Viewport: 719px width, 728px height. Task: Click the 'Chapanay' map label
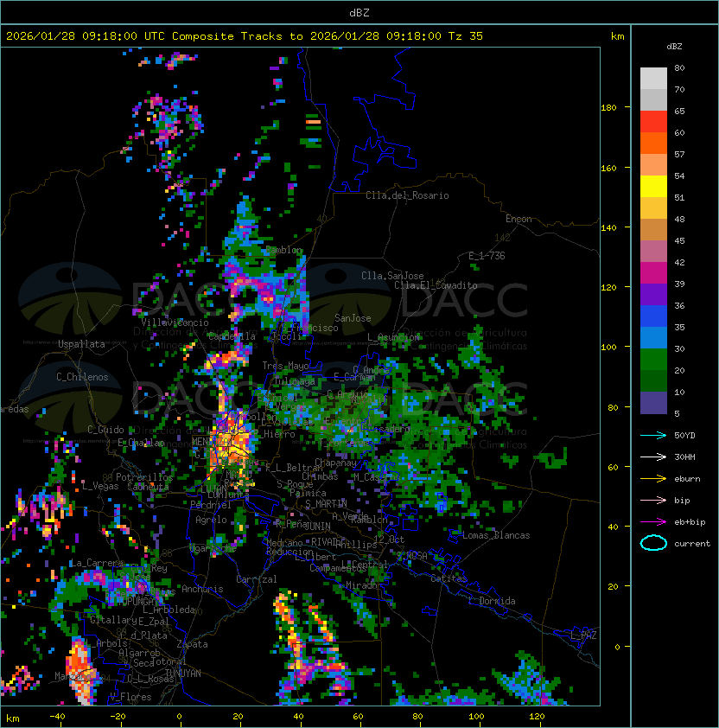click(x=335, y=463)
